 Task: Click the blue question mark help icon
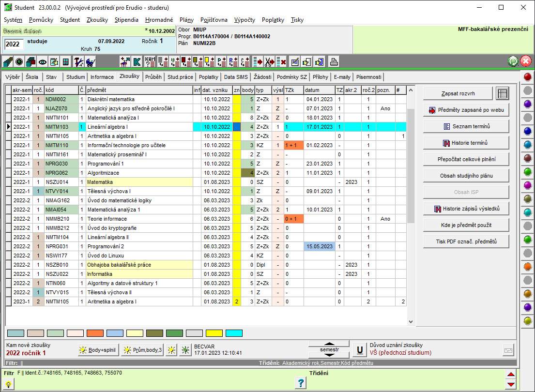(x=301, y=383)
